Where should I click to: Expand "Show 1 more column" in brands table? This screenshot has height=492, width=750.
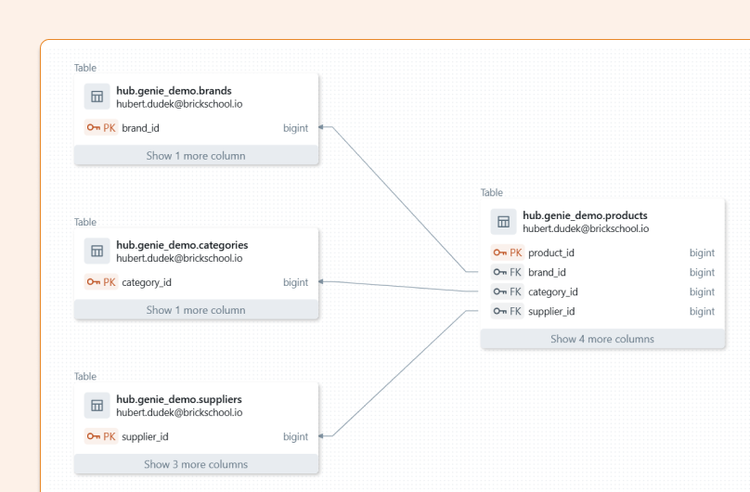point(196,155)
